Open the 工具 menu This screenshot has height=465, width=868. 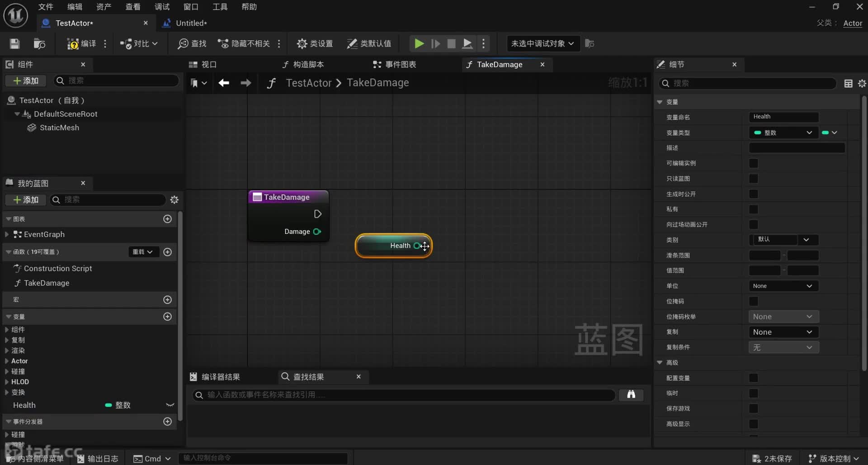[x=220, y=7]
